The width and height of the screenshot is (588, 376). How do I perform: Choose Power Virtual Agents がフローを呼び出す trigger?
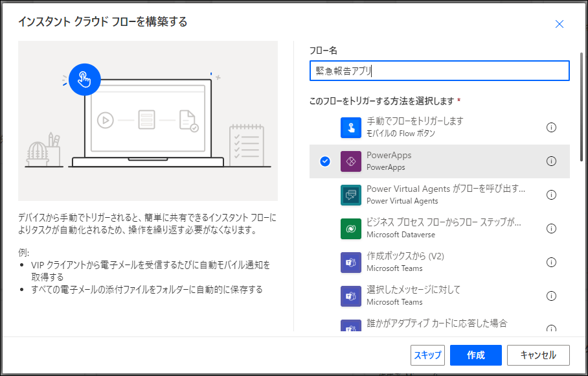point(440,195)
